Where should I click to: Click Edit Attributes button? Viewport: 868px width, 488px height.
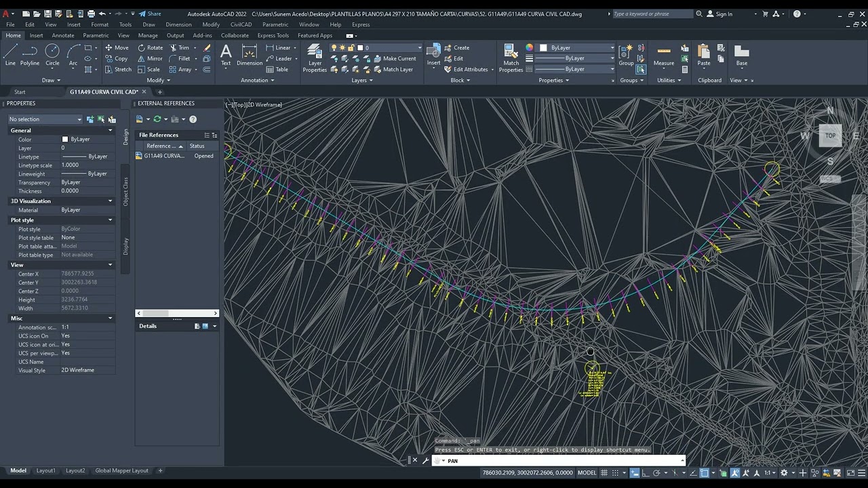(x=466, y=69)
